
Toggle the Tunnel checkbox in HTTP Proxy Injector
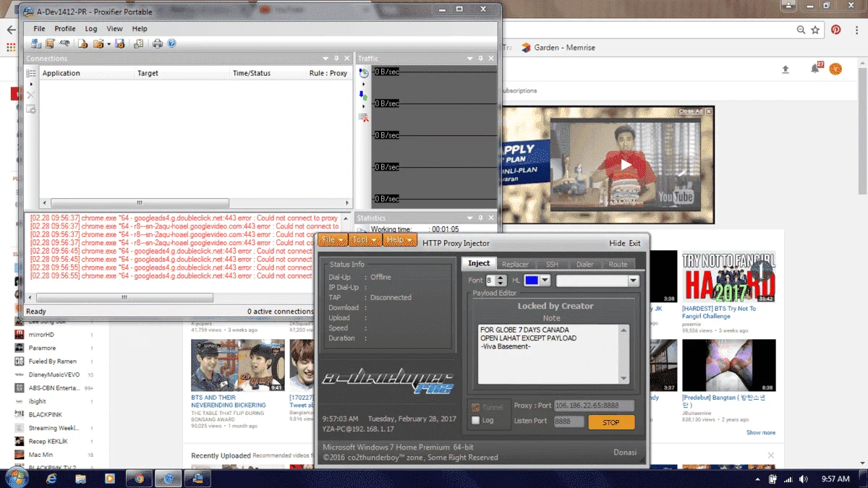[x=475, y=407]
